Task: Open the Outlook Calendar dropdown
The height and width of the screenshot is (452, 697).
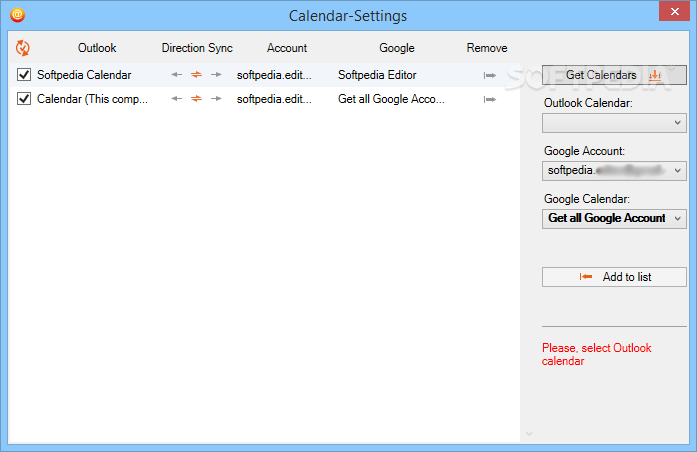Action: tap(614, 123)
